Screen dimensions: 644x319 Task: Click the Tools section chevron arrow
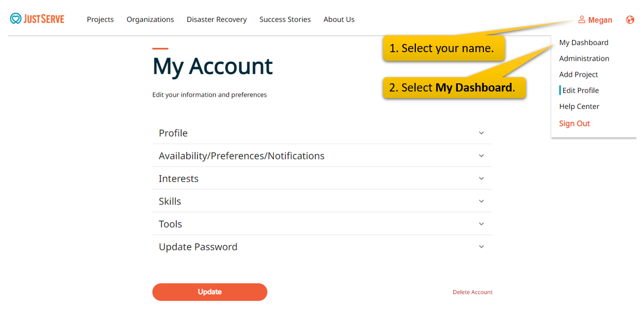coord(481,224)
